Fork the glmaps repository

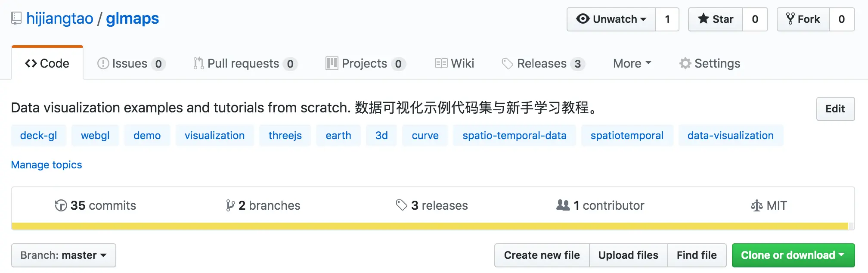(x=803, y=19)
